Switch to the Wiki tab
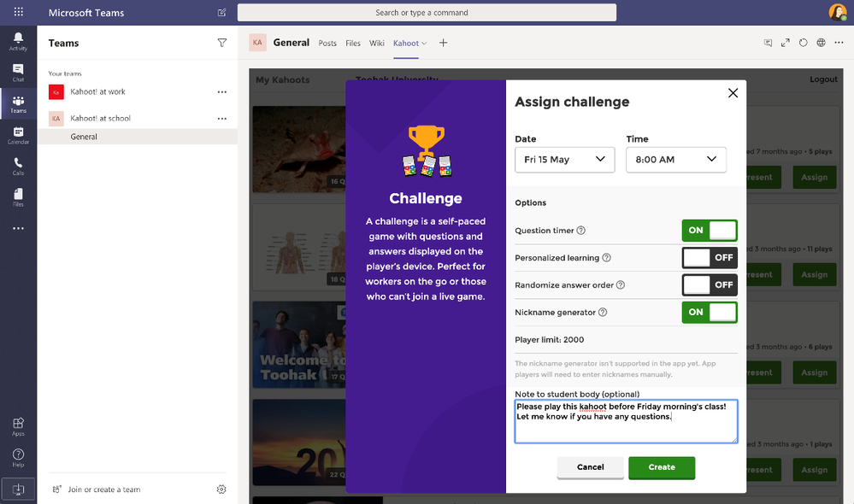The width and height of the screenshot is (854, 504). [x=377, y=43]
